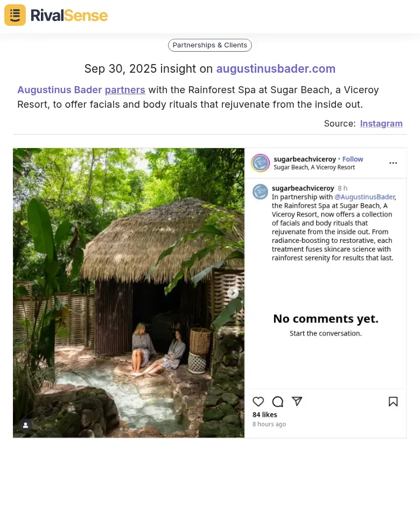This screenshot has width=420, height=517.
Task: Click the @AugustinusBader mention
Action: (x=365, y=197)
